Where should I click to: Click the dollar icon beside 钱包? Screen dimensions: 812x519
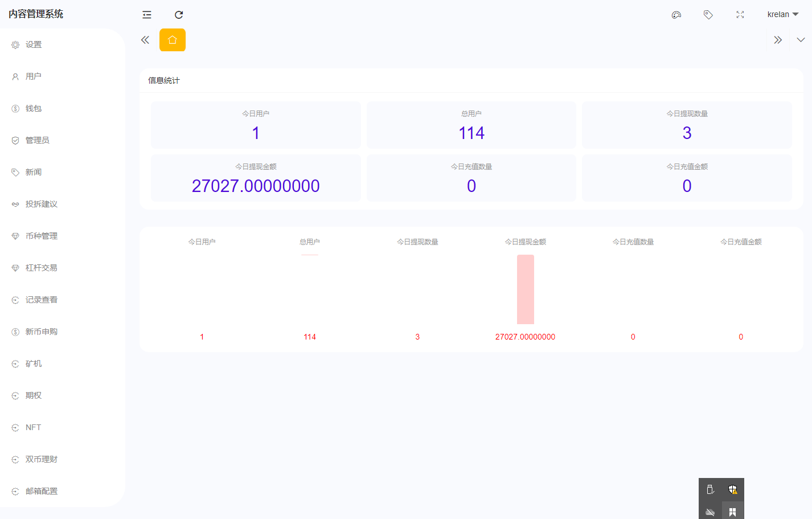15,108
